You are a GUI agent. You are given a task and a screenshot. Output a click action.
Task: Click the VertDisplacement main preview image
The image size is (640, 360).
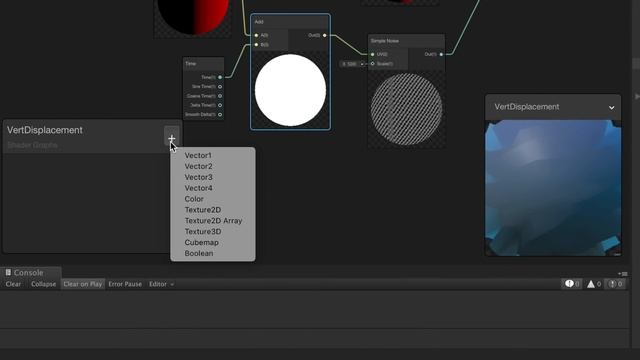pos(553,188)
